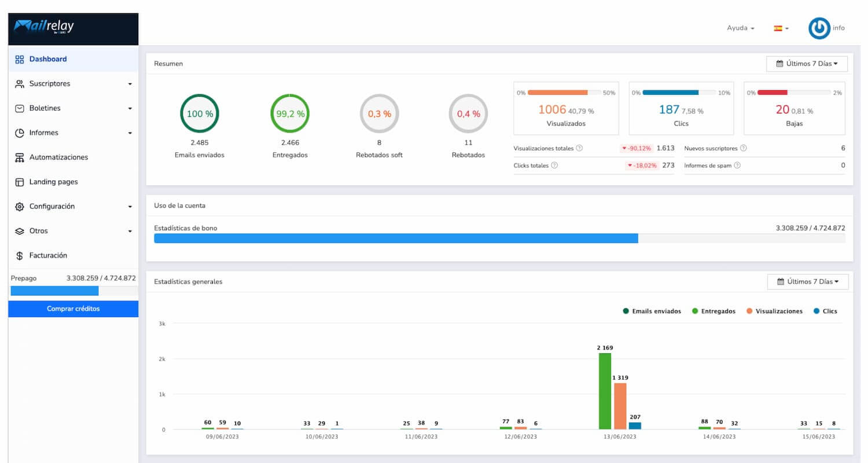Click the Facturación dollar icon
The image size is (868, 463).
click(x=19, y=256)
